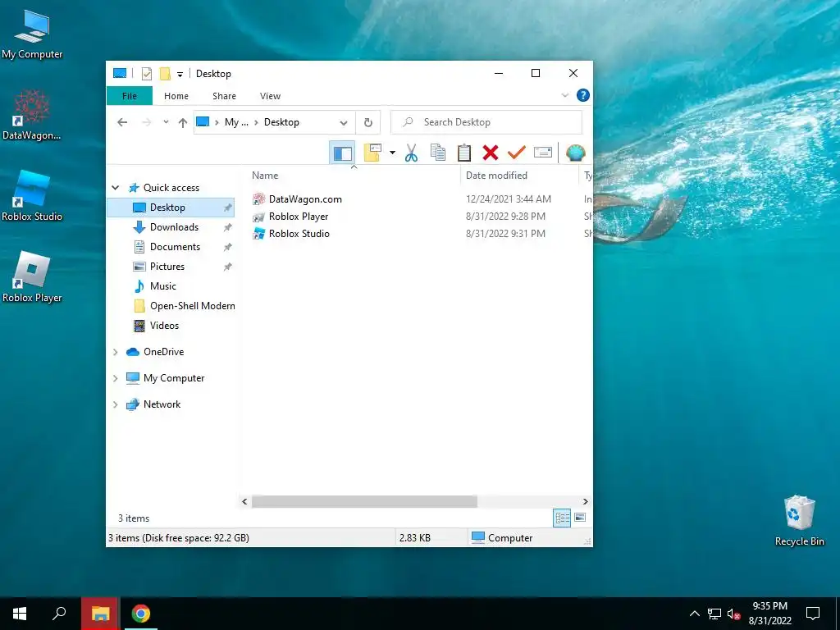This screenshot has width=840, height=630.
Task: Click the Email/rename card toolbar icon
Action: click(543, 153)
